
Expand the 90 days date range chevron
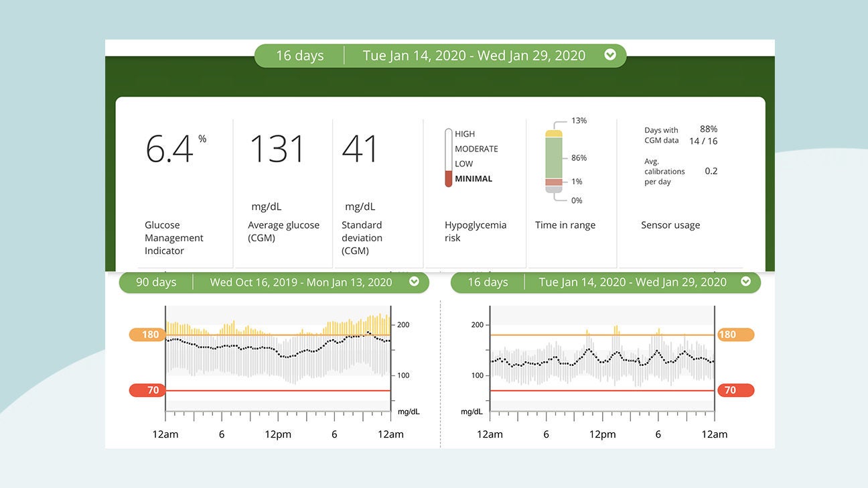pyautogui.click(x=414, y=282)
